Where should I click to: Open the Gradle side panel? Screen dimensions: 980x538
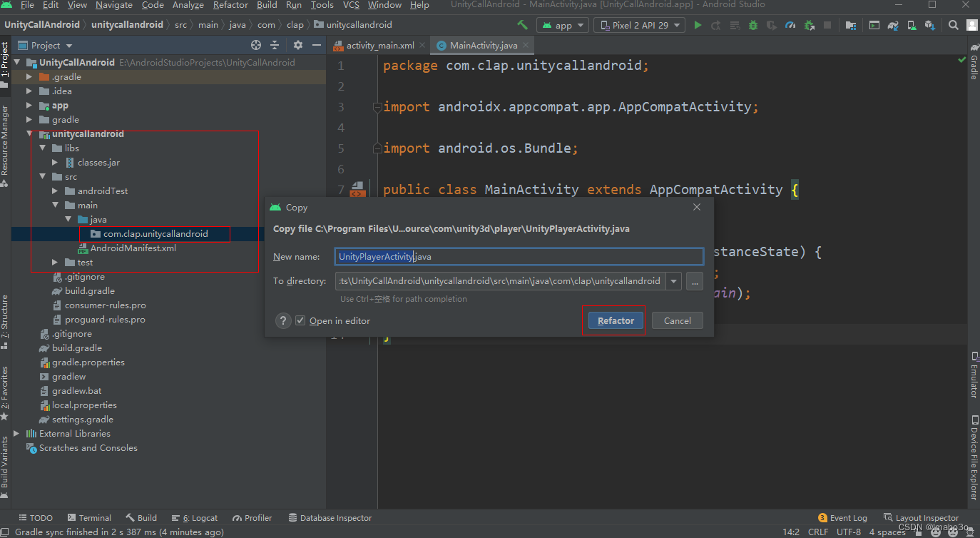[x=973, y=63]
